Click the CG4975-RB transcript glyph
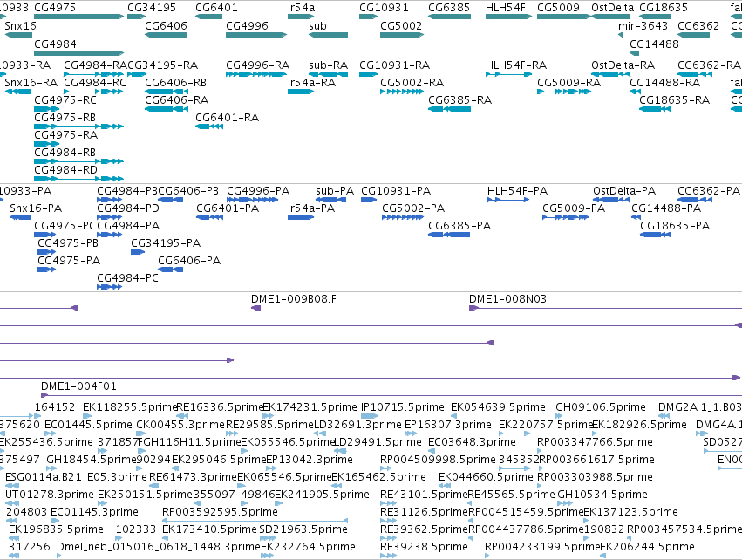Screen dimensions: 742x560 point(79,126)
